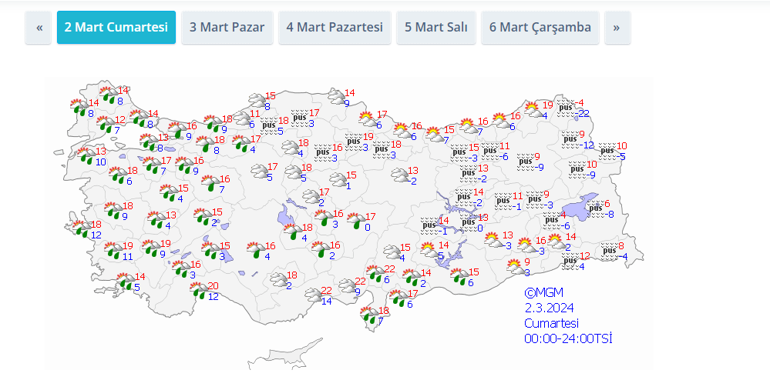Click the rain icon showing 22 / 6
Image resolution: width=770 pixels, height=380 pixels.
[376, 273]
